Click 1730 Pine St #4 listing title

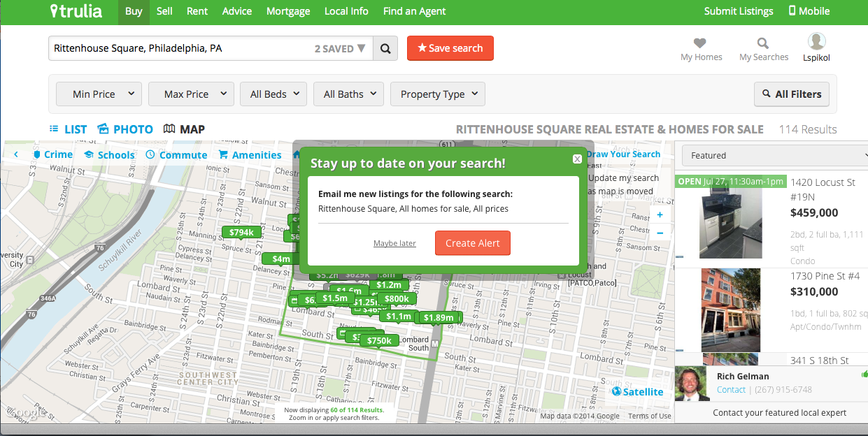coord(825,276)
